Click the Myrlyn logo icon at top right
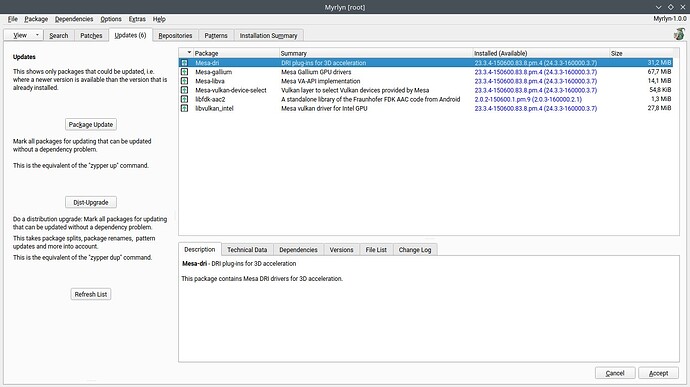 click(679, 34)
